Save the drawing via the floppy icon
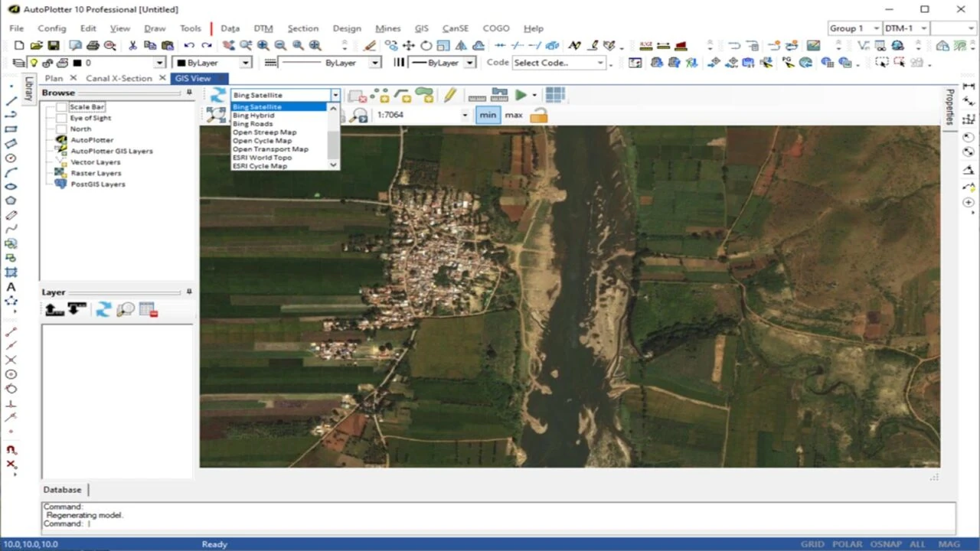Screen dimensions: 980x551 click(x=53, y=45)
